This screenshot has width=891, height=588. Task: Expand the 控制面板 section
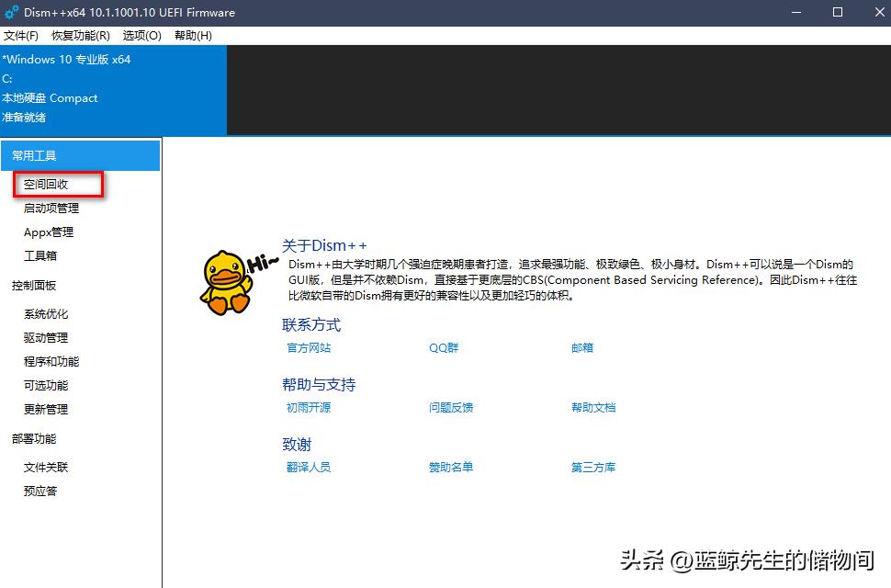click(35, 285)
